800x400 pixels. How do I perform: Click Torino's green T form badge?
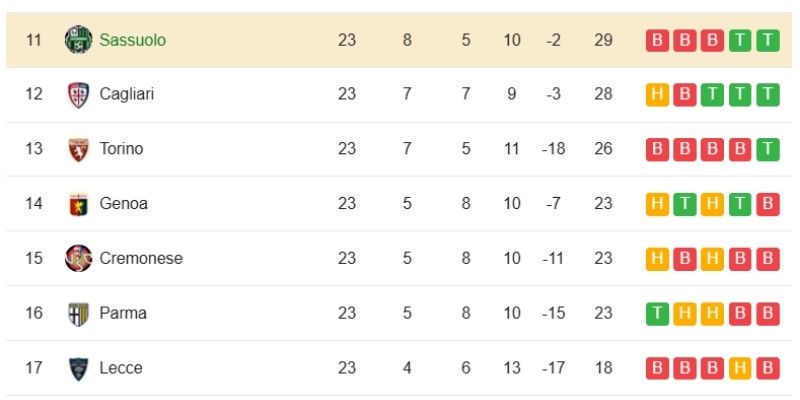pos(767,149)
